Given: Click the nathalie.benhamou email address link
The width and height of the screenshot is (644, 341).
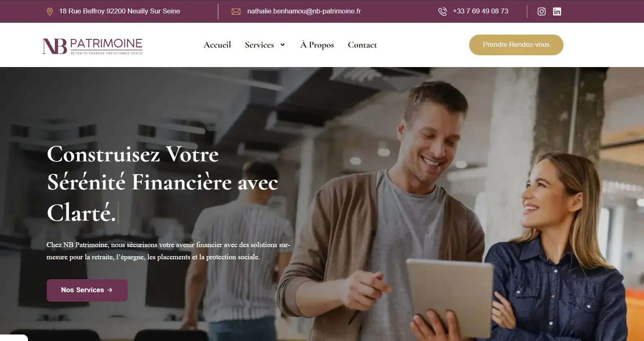Looking at the screenshot, I should (x=304, y=11).
